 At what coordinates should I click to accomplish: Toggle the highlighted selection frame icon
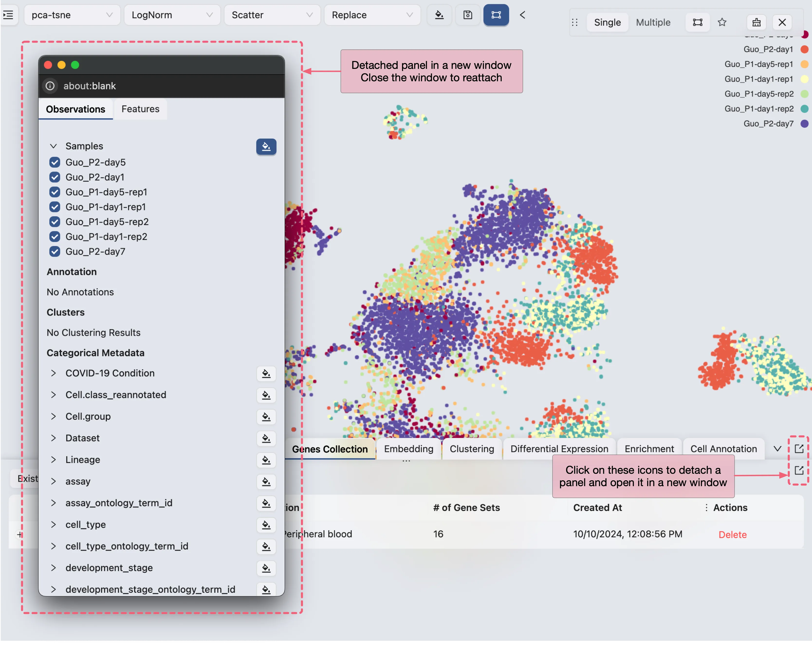(496, 15)
